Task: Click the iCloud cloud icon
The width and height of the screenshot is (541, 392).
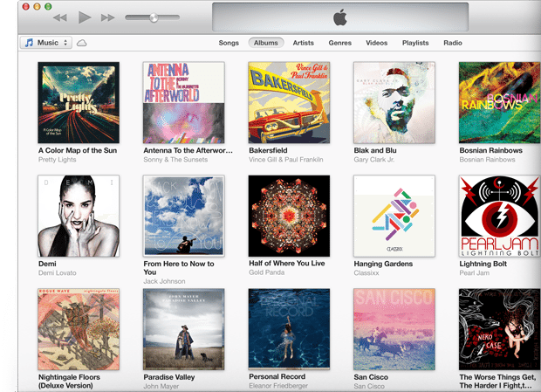Action: point(82,43)
